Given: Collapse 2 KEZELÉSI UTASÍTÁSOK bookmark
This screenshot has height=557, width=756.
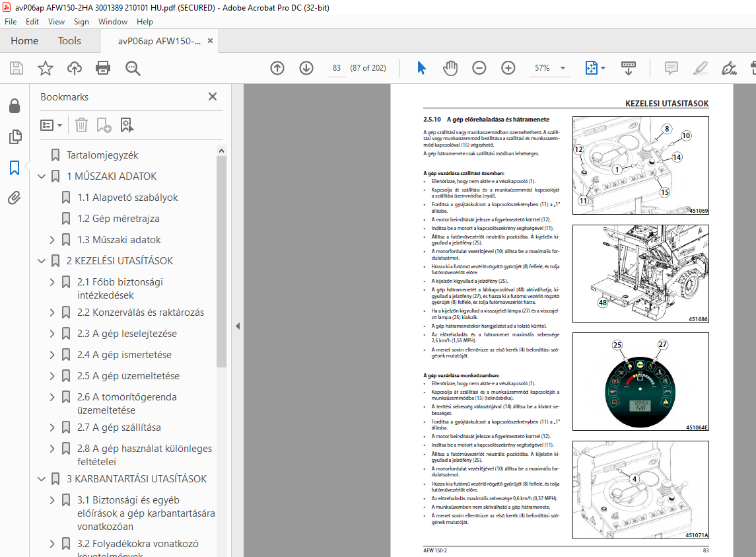Looking at the screenshot, I should (x=42, y=261).
